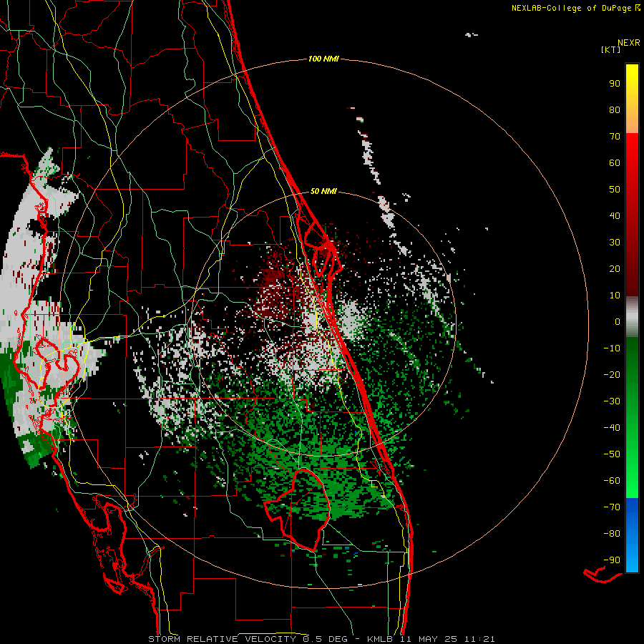Click the -10 knot scale value
Viewport: 644px width, 644px height.
pyautogui.click(x=612, y=348)
